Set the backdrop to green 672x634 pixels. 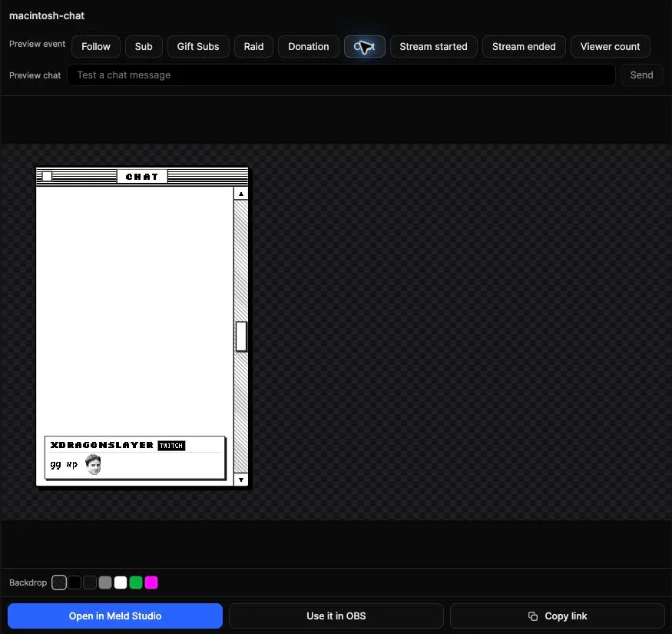(136, 583)
